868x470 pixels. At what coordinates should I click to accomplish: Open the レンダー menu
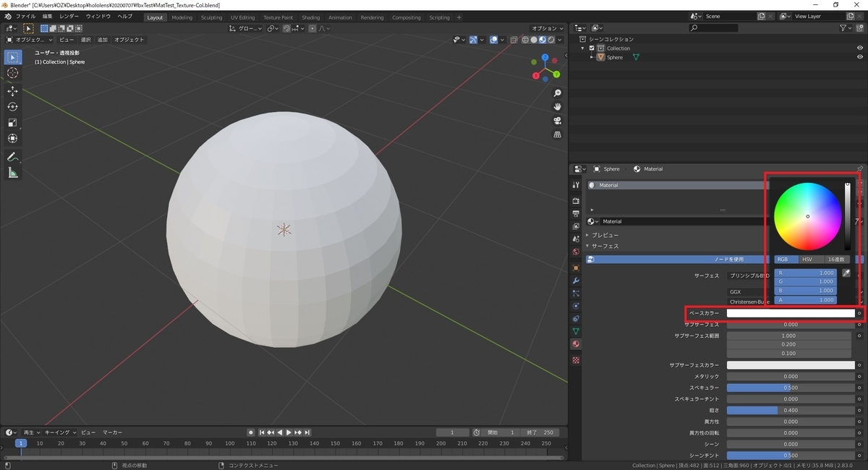69,16
